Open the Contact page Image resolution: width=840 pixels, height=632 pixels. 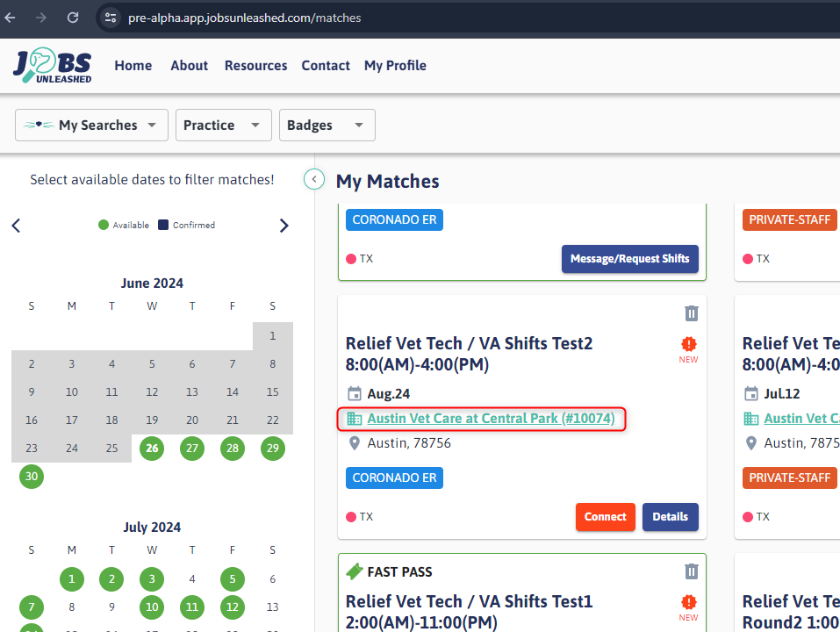point(325,65)
